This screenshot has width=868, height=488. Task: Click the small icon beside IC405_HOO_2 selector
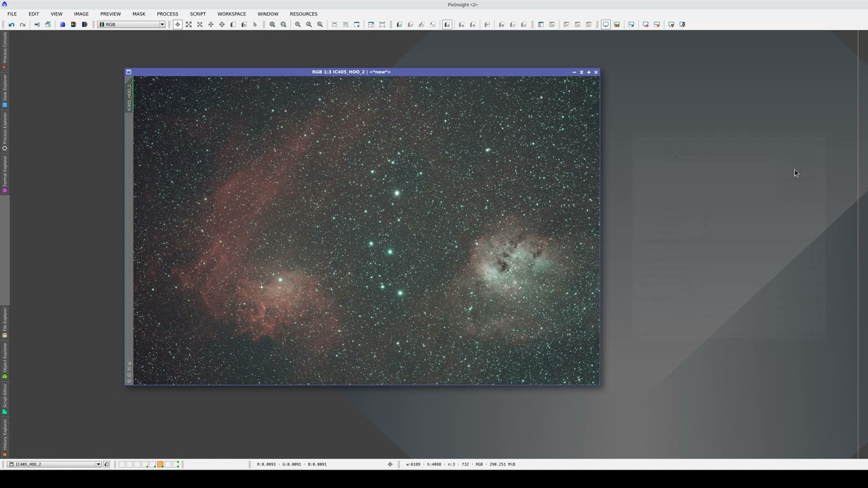pyautogui.click(x=106, y=464)
